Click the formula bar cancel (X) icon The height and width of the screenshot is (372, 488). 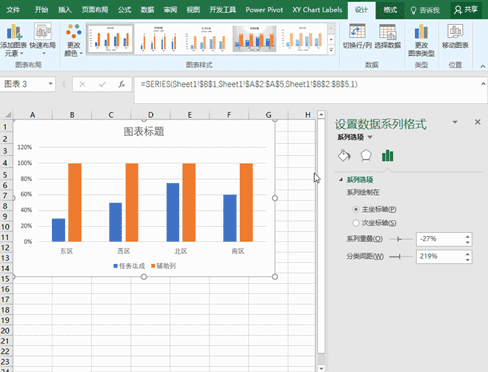82,85
